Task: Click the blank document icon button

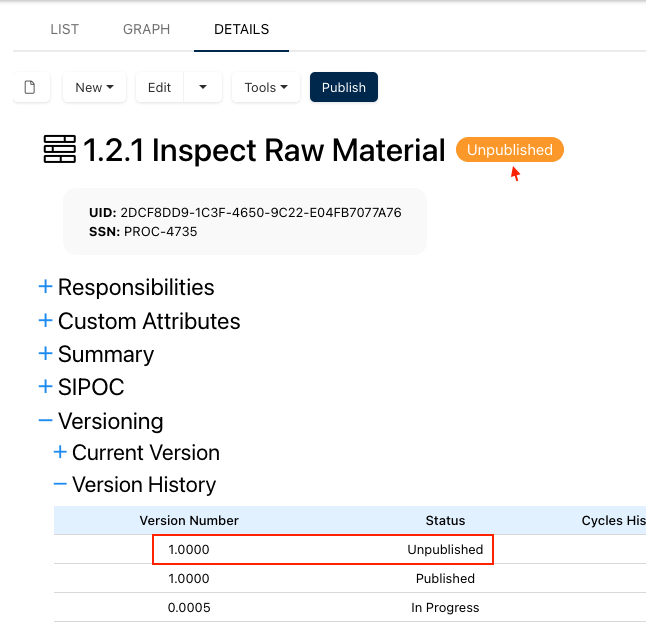Action: point(31,87)
